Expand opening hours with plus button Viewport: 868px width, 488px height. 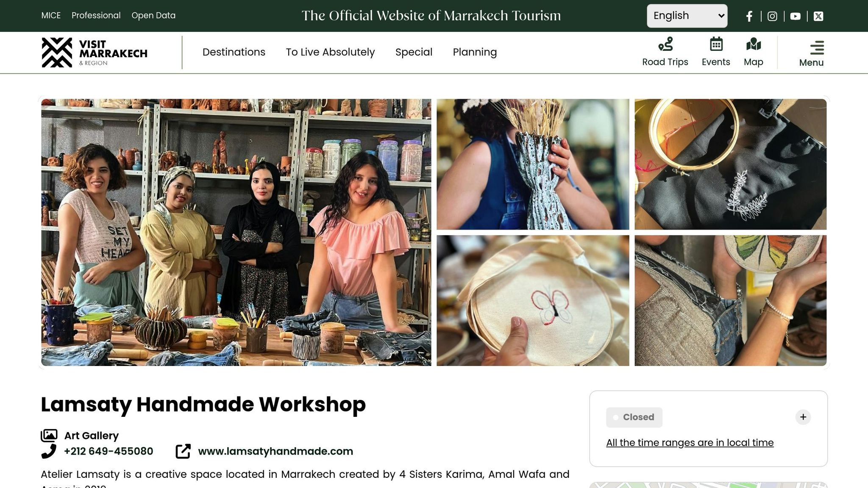[x=803, y=417]
